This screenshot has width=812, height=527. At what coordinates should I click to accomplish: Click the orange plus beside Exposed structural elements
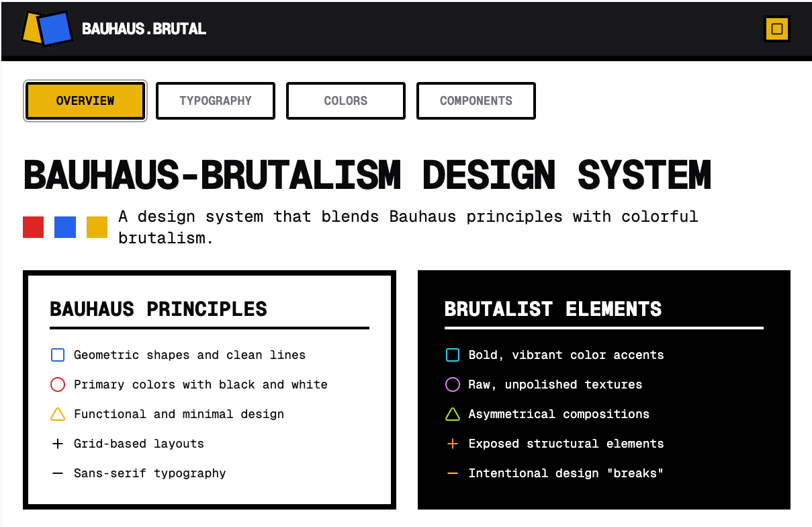click(x=452, y=443)
